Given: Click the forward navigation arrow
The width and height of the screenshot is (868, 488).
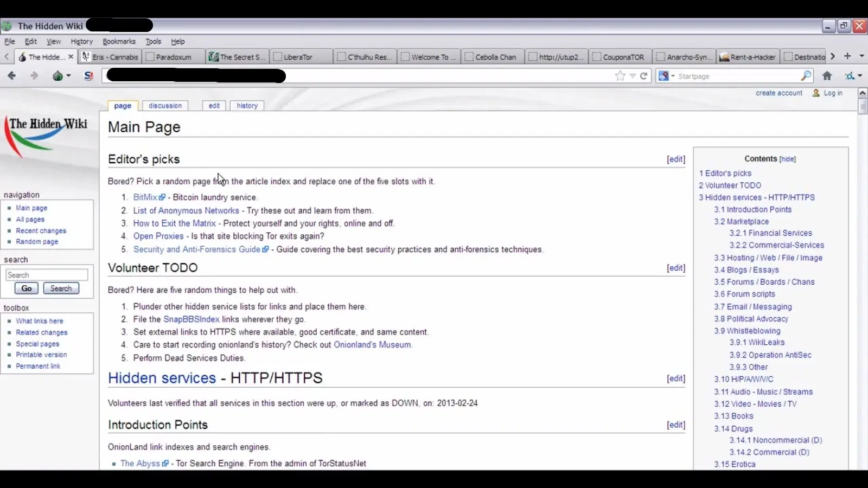Looking at the screenshot, I should click(34, 76).
